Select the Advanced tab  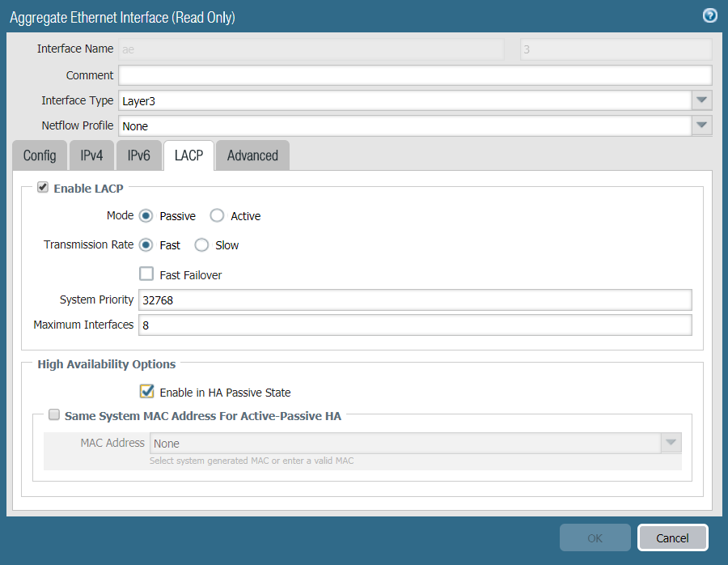(252, 155)
